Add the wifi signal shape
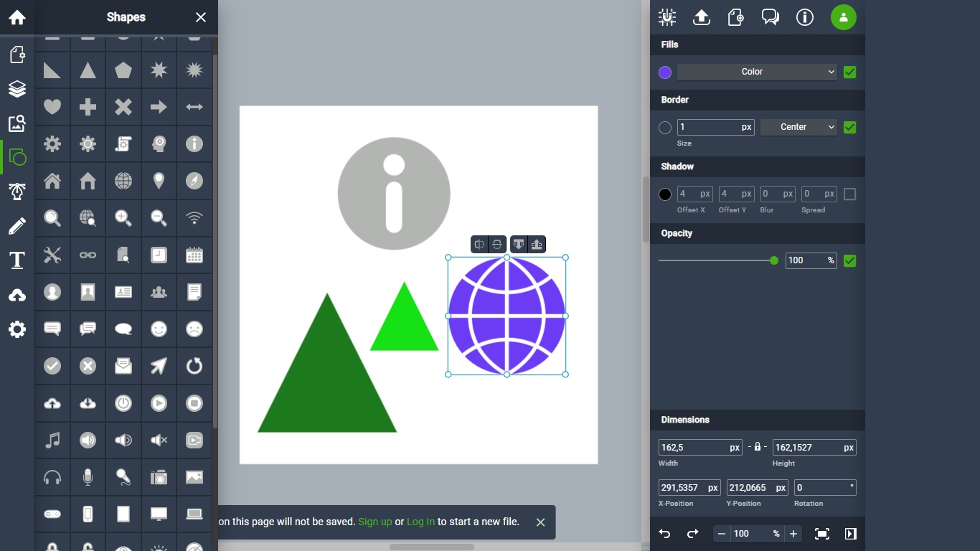This screenshot has height=551, width=980. 194,218
